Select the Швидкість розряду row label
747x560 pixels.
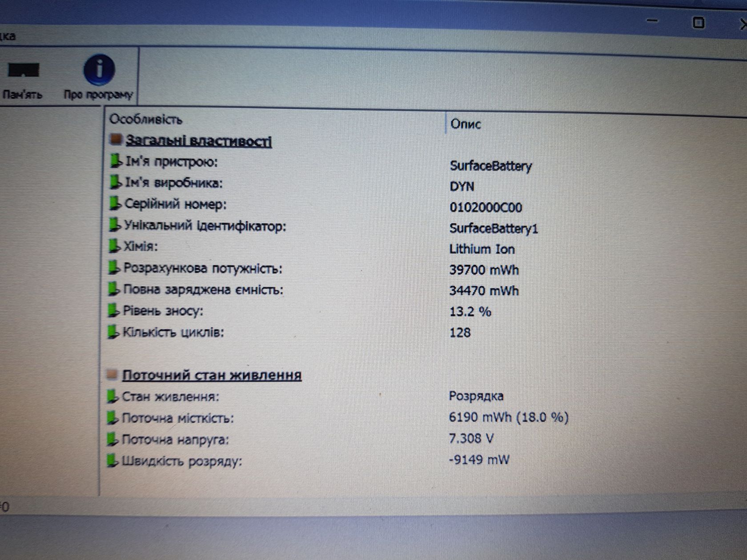click(181, 461)
